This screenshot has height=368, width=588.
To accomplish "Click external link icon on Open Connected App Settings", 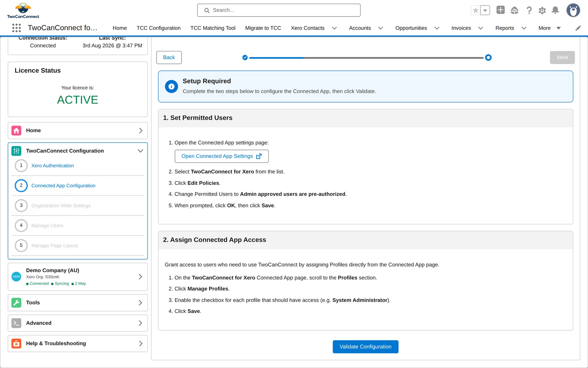I will click(x=259, y=156).
